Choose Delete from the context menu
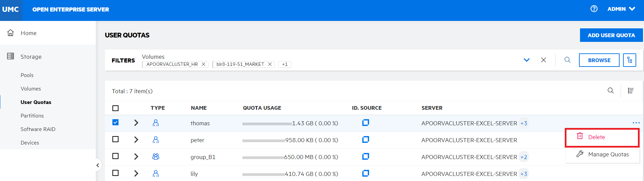Screen dimensions: 644x181 coord(596,137)
